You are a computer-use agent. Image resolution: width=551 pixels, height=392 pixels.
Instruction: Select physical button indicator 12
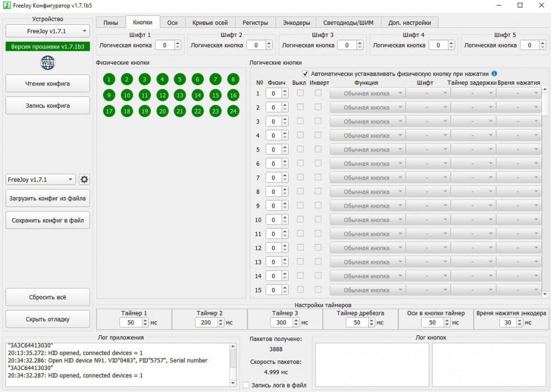tap(163, 95)
